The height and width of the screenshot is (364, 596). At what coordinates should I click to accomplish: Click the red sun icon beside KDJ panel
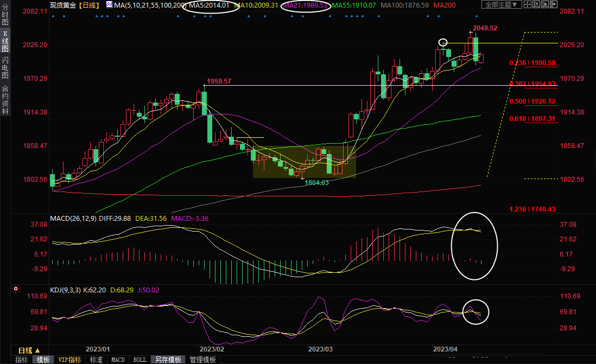pos(15,289)
